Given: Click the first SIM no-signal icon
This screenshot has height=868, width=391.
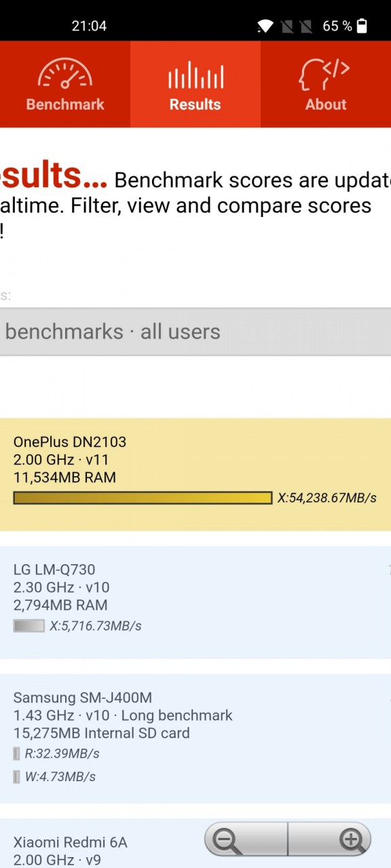Looking at the screenshot, I should point(286,26).
